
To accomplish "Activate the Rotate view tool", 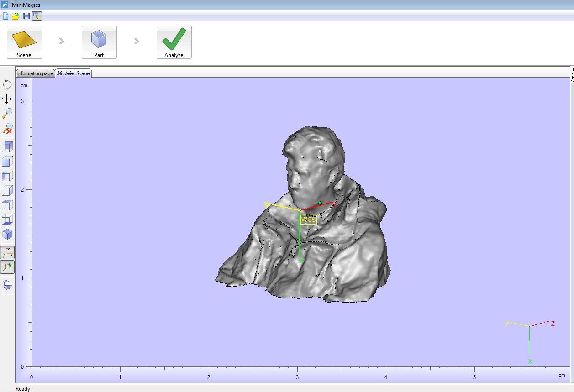I will (x=7, y=84).
